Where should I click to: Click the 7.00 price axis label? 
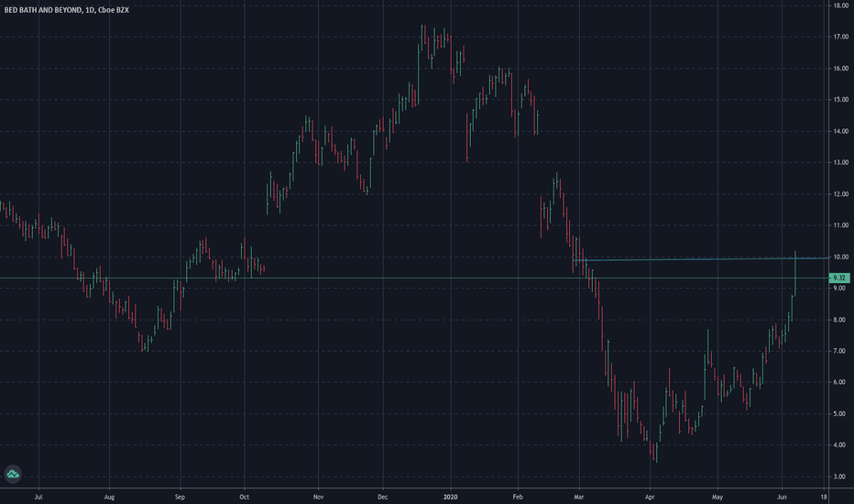pyautogui.click(x=840, y=351)
